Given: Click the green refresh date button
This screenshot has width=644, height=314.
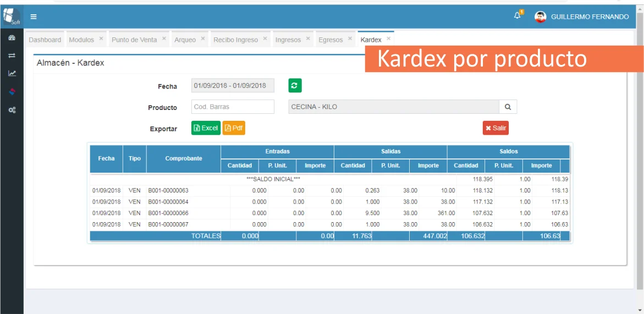Looking at the screenshot, I should (x=295, y=85).
